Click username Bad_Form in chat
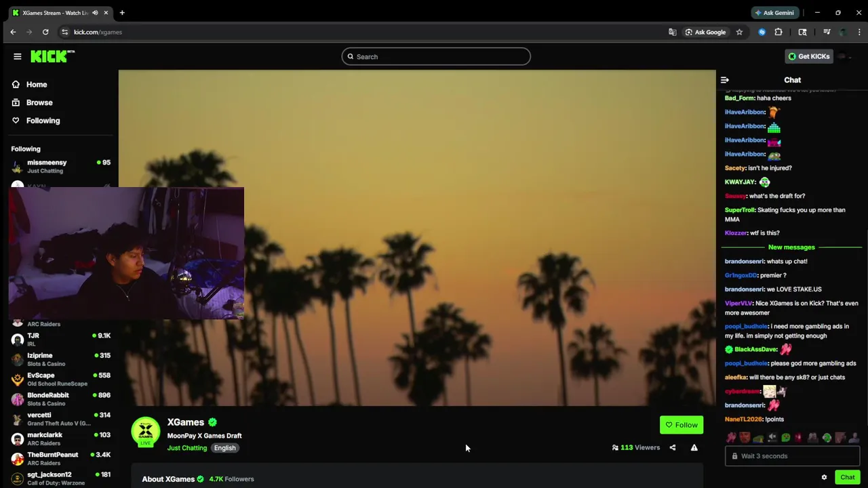Screen dimensions: 868x488 (739, 98)
